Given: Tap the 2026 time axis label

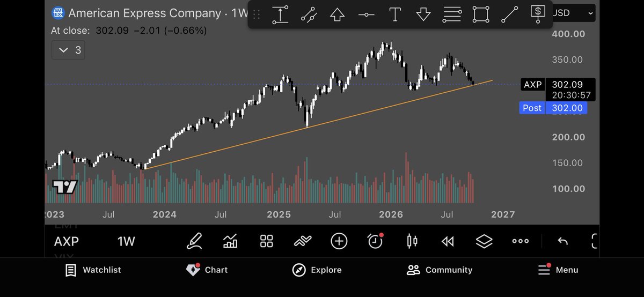Looking at the screenshot, I should (x=391, y=214).
